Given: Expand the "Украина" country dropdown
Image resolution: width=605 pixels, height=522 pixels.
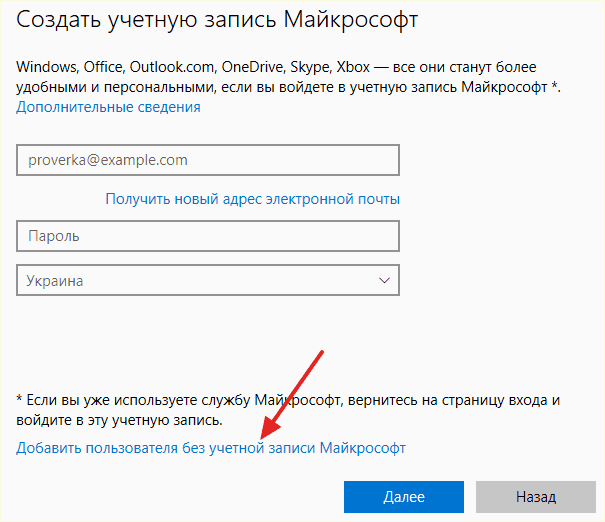Looking at the screenshot, I should pos(208,280).
